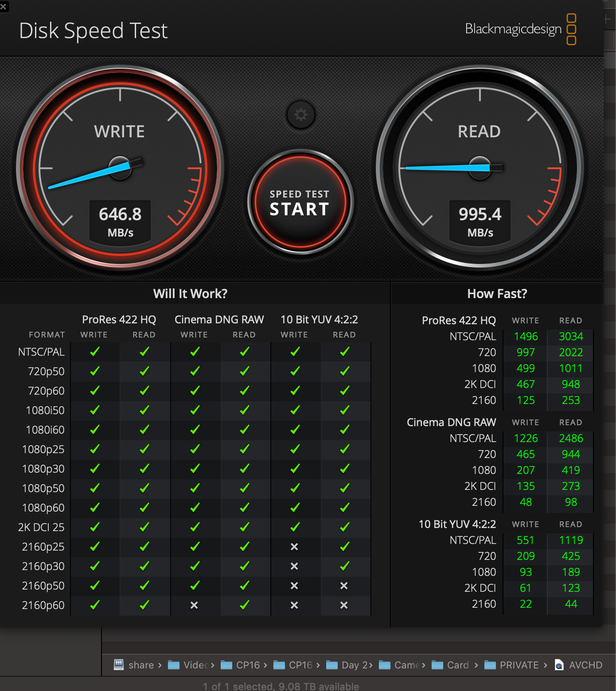Screen dimensions: 616x691
Task: Click the 2486 Cinema DNG read value
Action: 571,439
